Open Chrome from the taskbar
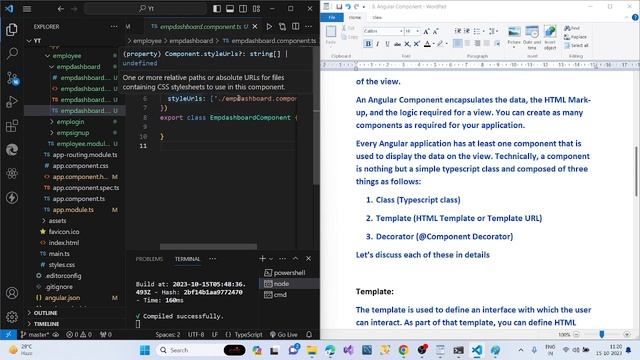640x360 pixels. (403, 350)
